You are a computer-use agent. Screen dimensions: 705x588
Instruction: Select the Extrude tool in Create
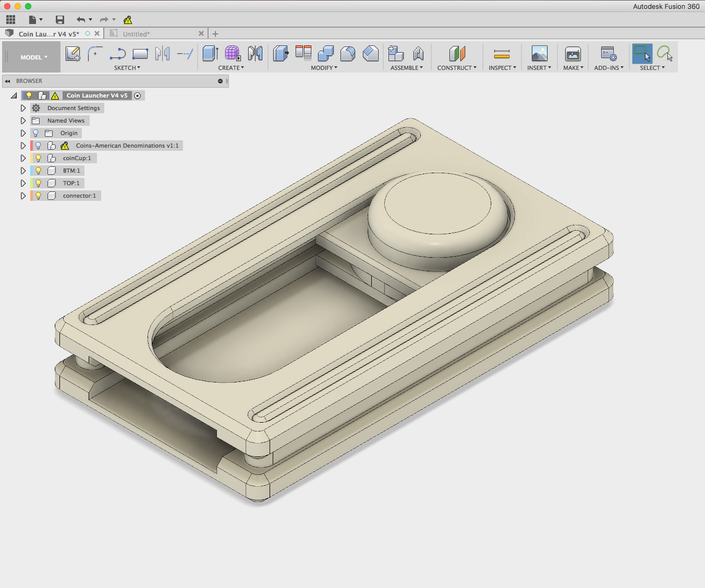(210, 54)
